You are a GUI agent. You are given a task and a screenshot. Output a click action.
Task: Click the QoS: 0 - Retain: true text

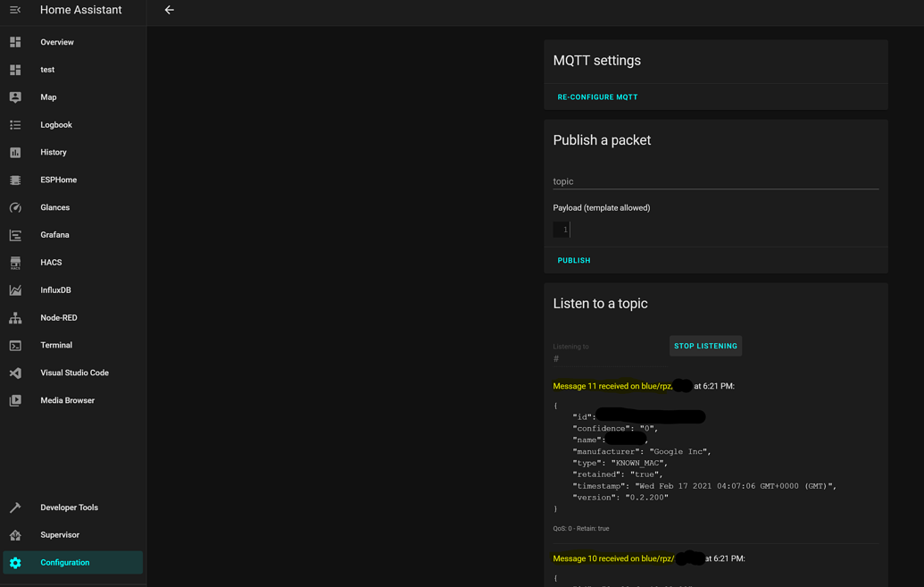click(x=581, y=529)
